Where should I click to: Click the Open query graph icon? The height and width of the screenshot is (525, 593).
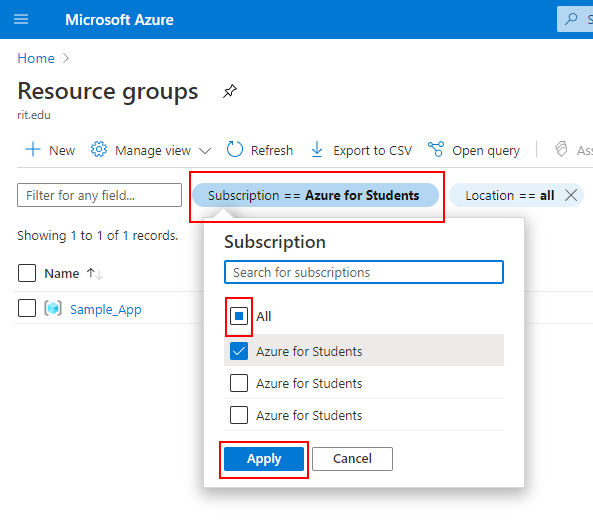[436, 149]
